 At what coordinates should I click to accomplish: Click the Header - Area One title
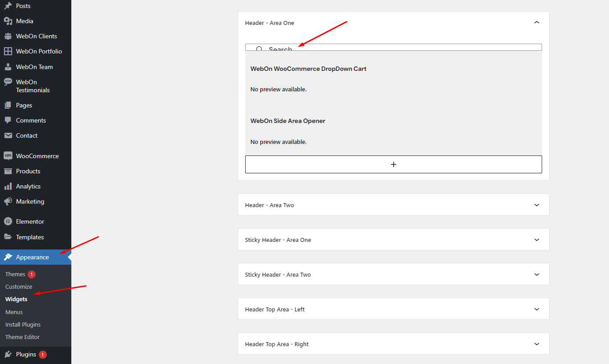[x=270, y=23]
